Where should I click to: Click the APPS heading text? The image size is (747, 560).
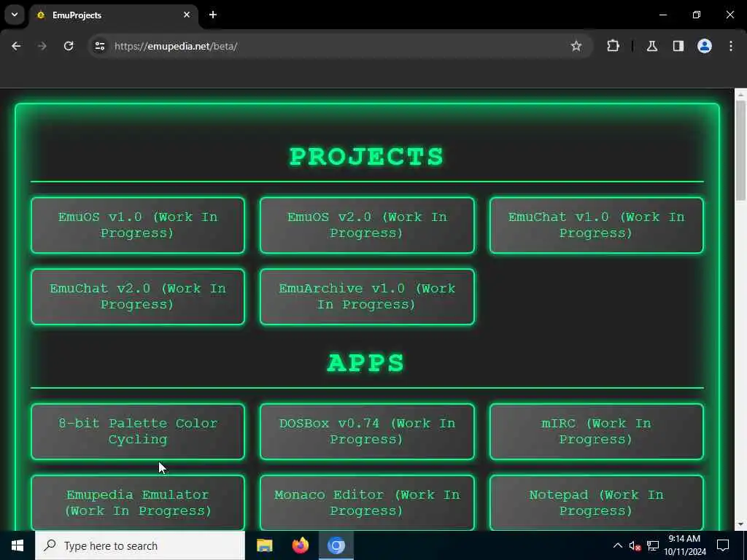coord(366,363)
